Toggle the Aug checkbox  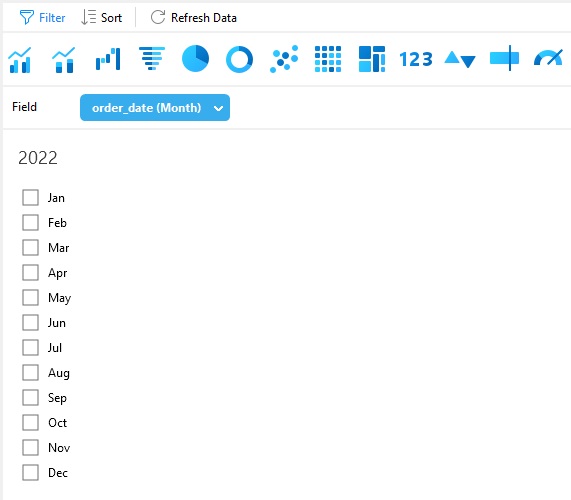[x=30, y=373]
